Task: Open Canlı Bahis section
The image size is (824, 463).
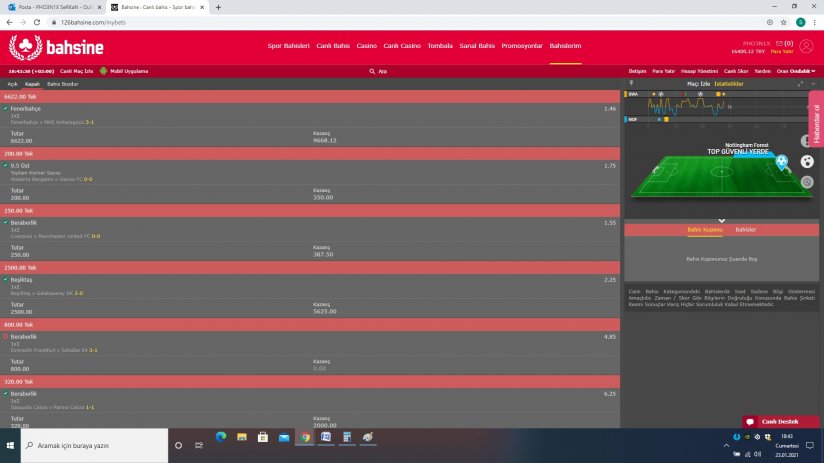Action: 333,46
